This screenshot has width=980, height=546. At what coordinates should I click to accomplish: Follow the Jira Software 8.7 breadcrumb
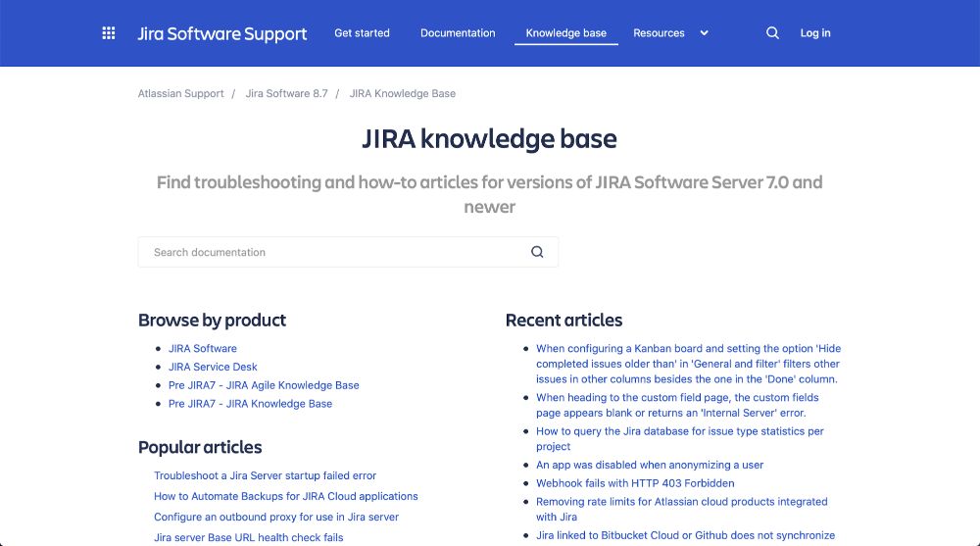coord(286,93)
